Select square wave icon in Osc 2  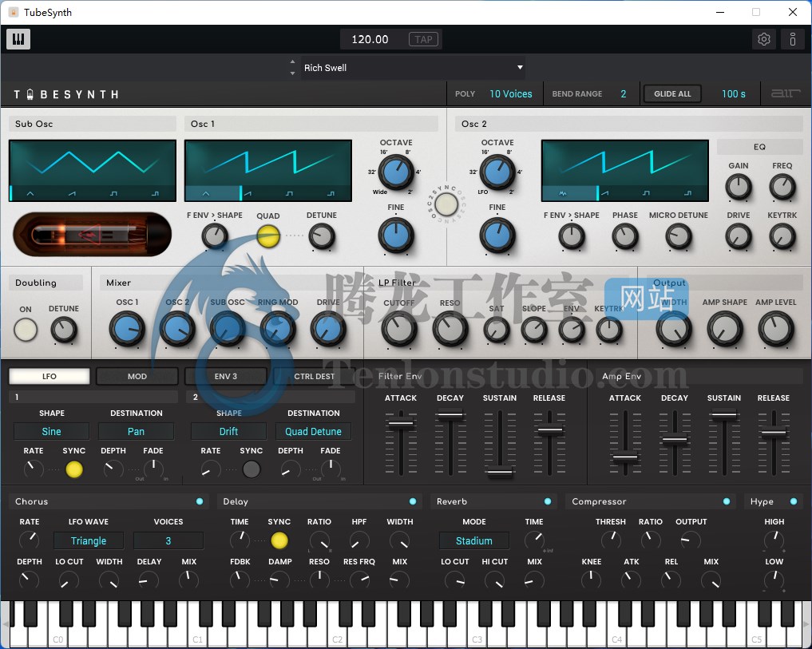point(646,194)
